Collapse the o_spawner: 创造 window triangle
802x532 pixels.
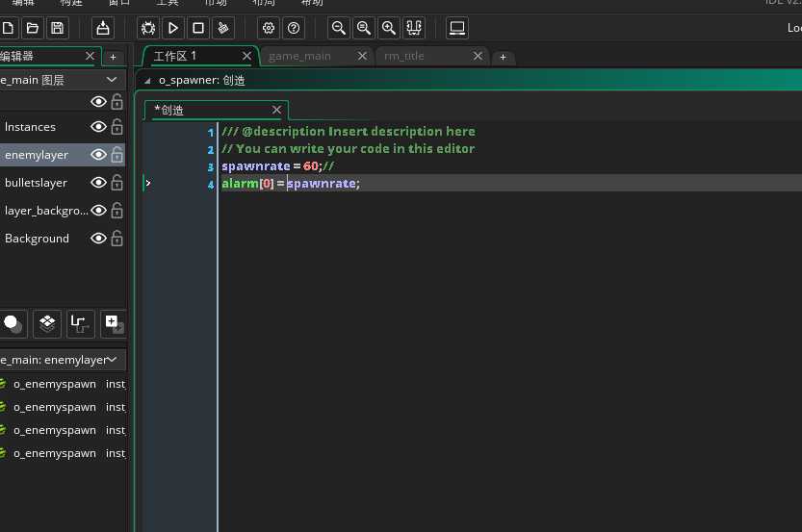tap(146, 82)
